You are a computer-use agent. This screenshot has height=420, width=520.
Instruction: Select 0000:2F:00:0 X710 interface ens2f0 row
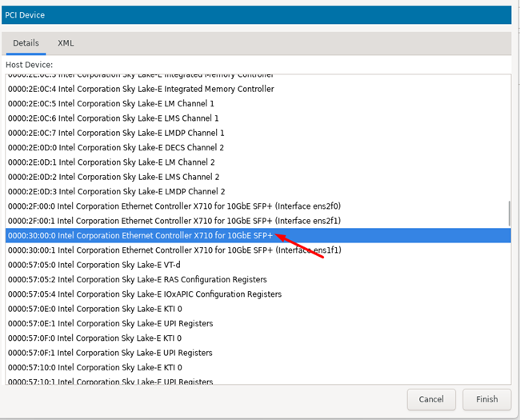(258, 206)
